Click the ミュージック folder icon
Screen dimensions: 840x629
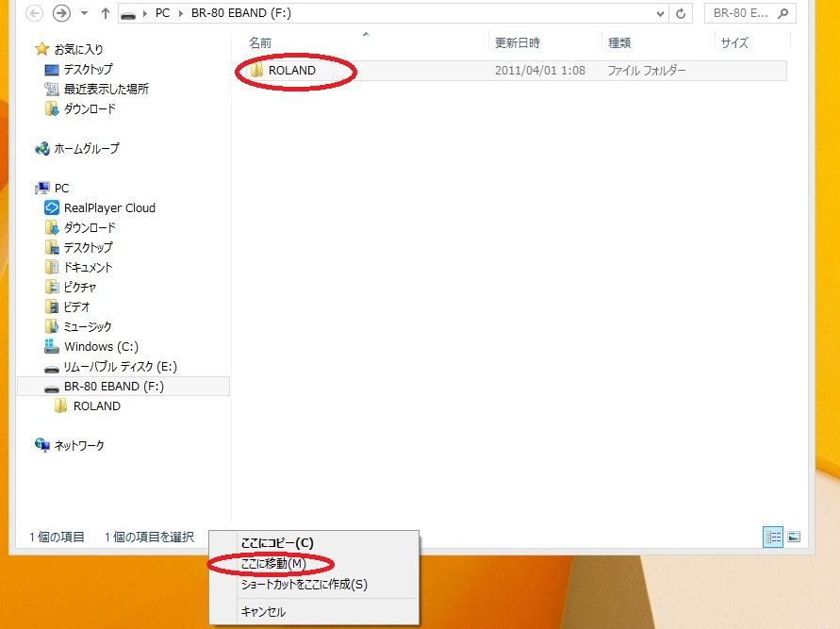coord(52,327)
